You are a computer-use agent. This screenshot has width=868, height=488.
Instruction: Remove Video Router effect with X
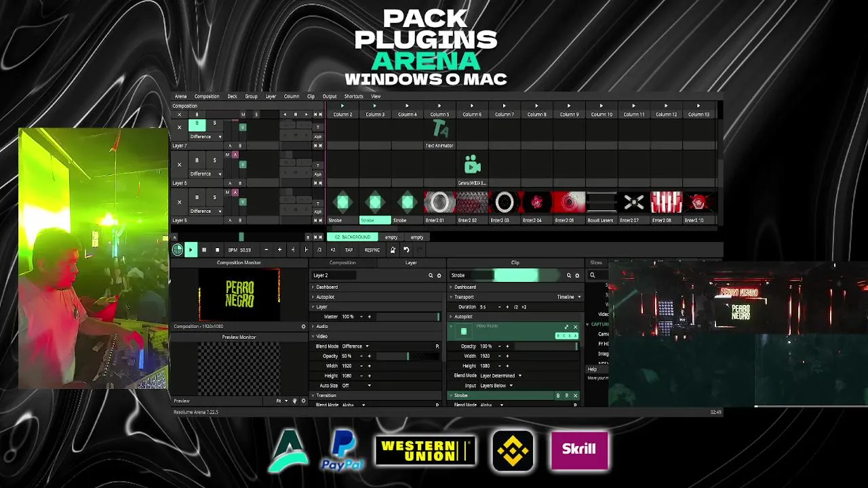point(575,327)
